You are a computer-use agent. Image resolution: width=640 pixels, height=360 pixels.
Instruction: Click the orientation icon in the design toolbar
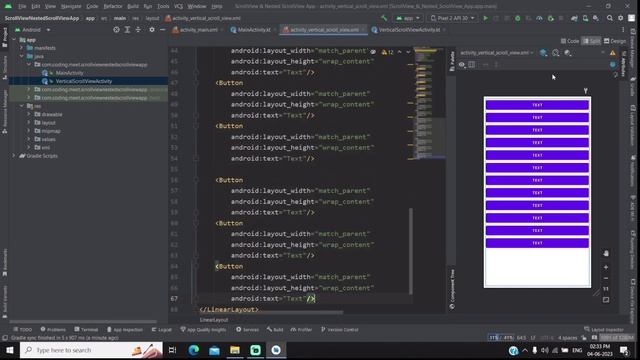556,53
